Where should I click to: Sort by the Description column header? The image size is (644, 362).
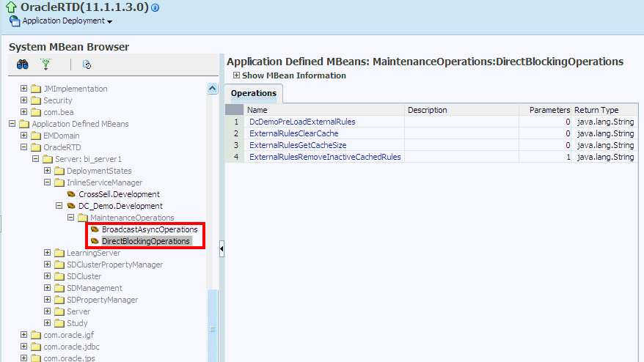point(461,110)
